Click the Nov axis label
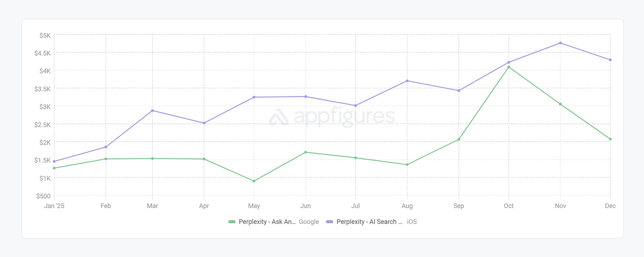644x257 pixels. tap(560, 206)
